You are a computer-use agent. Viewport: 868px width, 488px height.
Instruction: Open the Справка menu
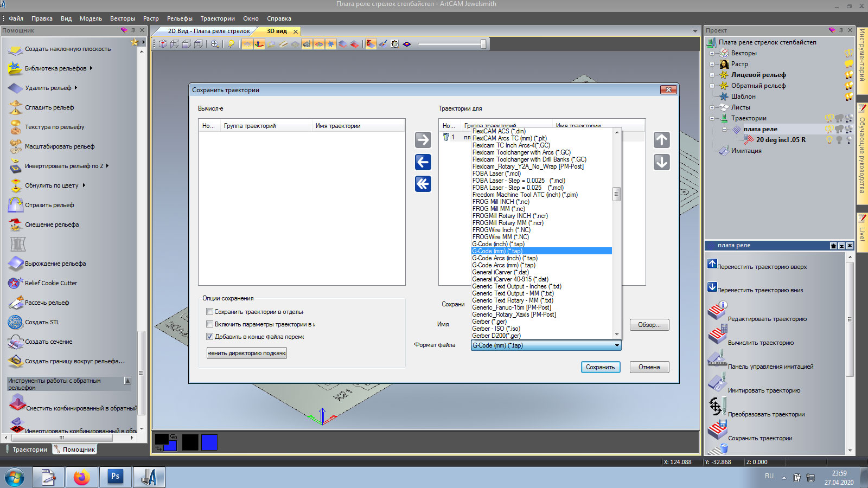[x=279, y=18]
